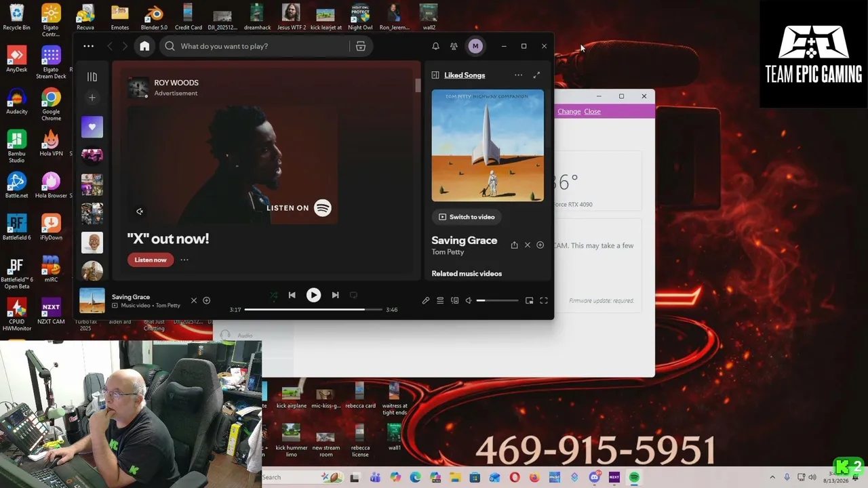Screen dimensions: 868x488
Task: Open Firefox from the taskbar
Action: pos(534,477)
